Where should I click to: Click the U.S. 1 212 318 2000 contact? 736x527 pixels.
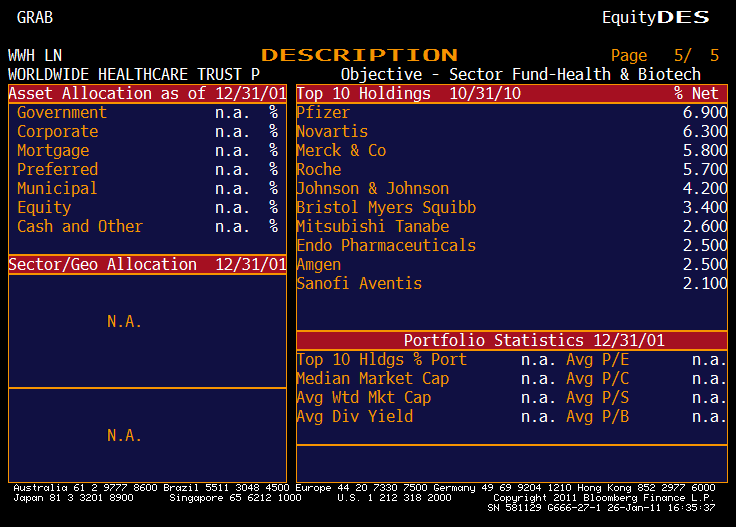[394, 498]
